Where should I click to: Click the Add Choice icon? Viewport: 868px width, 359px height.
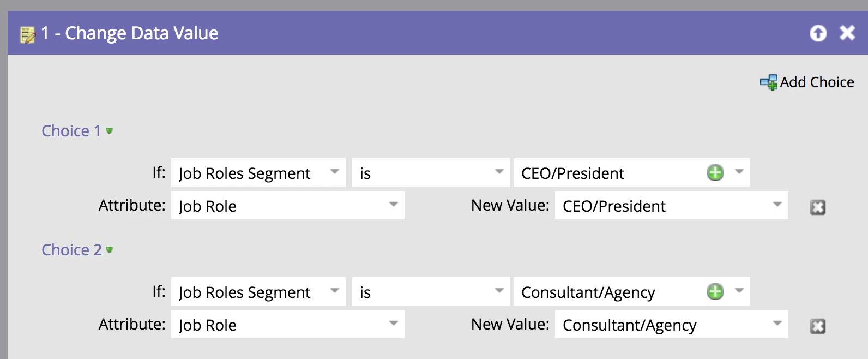(769, 82)
